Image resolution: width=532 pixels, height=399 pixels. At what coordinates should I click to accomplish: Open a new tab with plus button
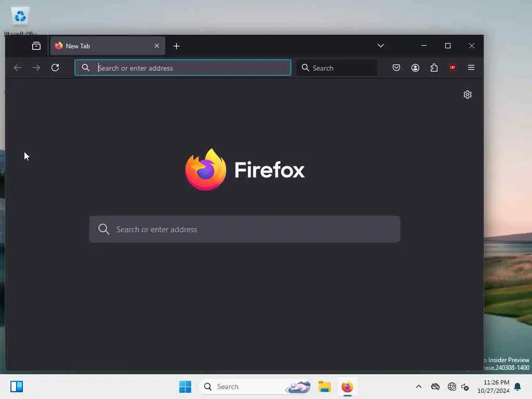click(177, 46)
